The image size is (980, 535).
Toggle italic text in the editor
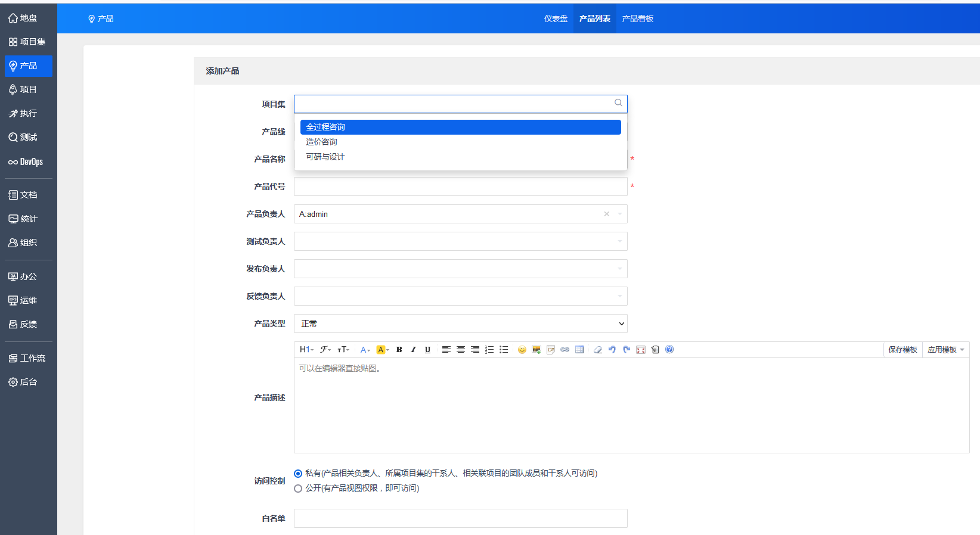413,350
